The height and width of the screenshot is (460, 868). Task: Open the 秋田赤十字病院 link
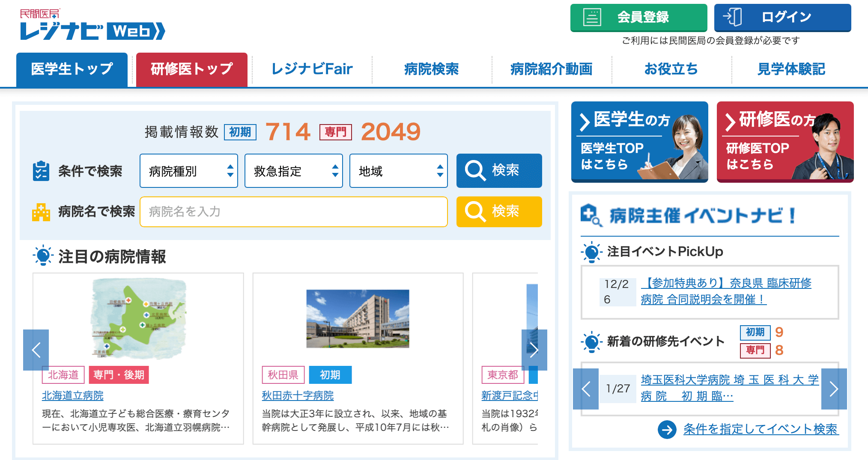point(298,395)
